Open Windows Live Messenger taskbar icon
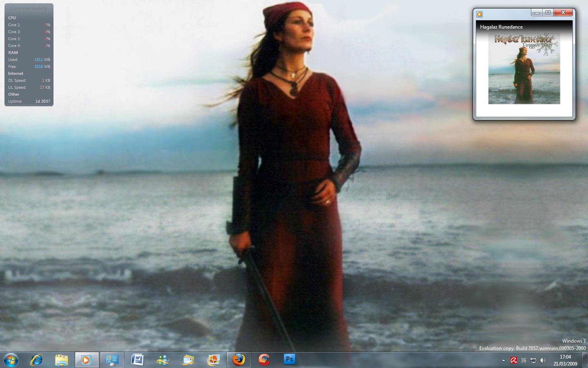588x368 pixels. click(x=163, y=360)
